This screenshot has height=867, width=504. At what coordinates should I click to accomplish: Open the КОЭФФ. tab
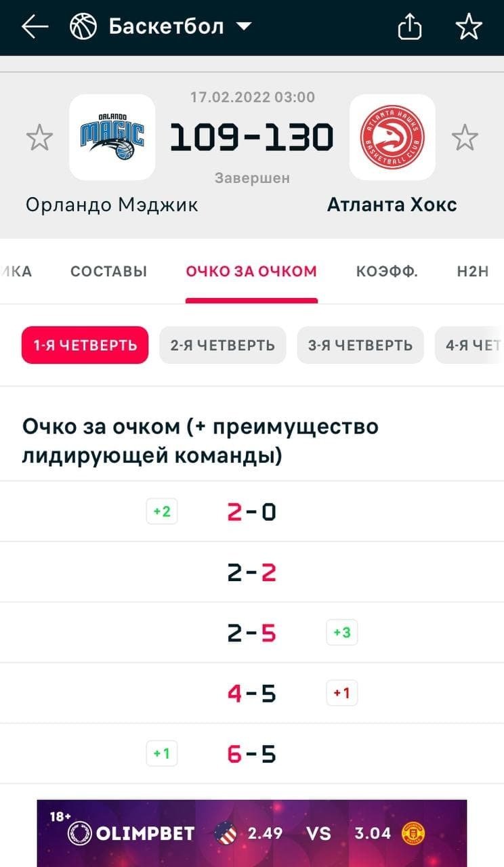point(387,272)
